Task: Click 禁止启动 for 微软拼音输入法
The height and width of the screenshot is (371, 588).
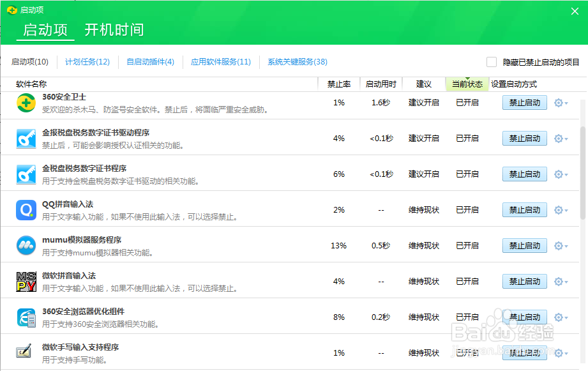Action: click(x=525, y=282)
